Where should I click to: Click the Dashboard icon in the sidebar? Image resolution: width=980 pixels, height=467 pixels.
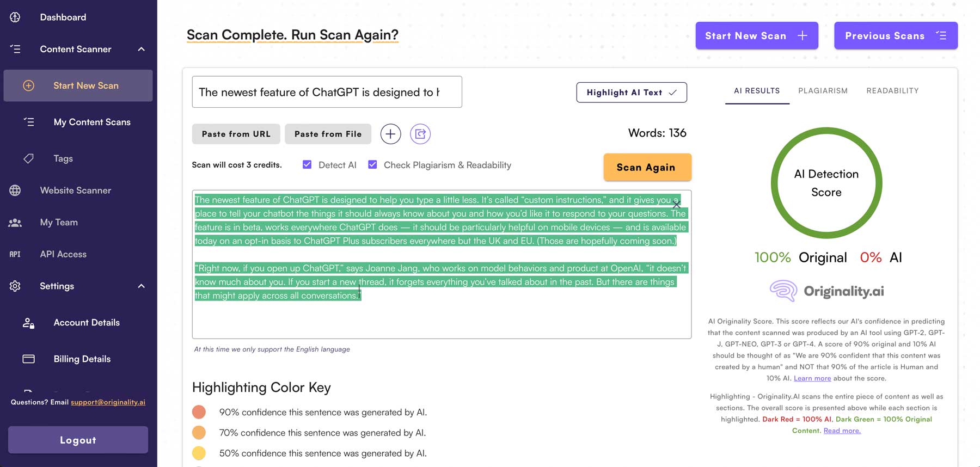pos(15,17)
